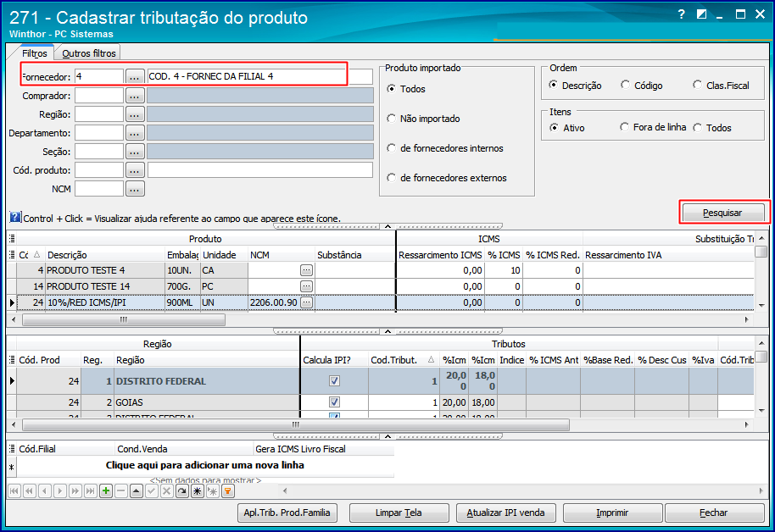Open Cód. produto lookup ellipsis button
This screenshot has width=775, height=532.
(x=135, y=170)
